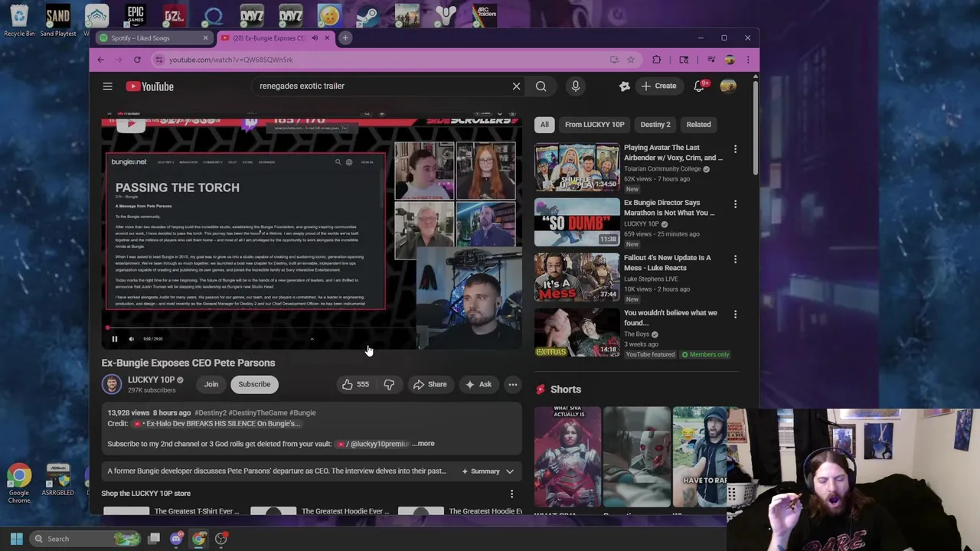The image size is (980, 551).
Task: Open the LUCKYY 10P channel name link
Action: tap(151, 380)
